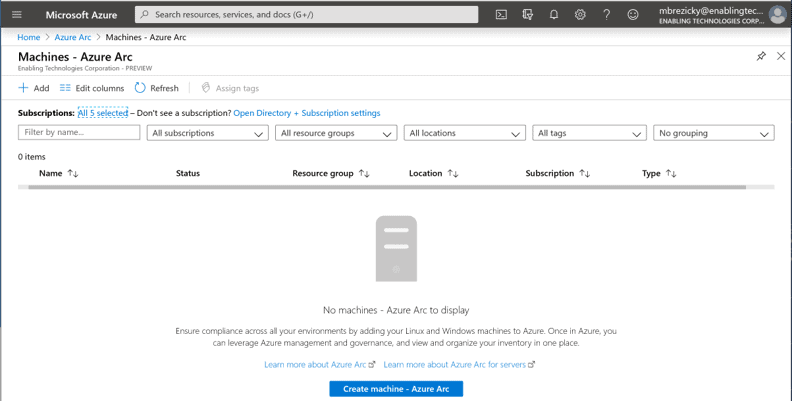The width and height of the screenshot is (792, 401).
Task: Open Learn more about Azure Arc for servers
Action: click(x=459, y=364)
